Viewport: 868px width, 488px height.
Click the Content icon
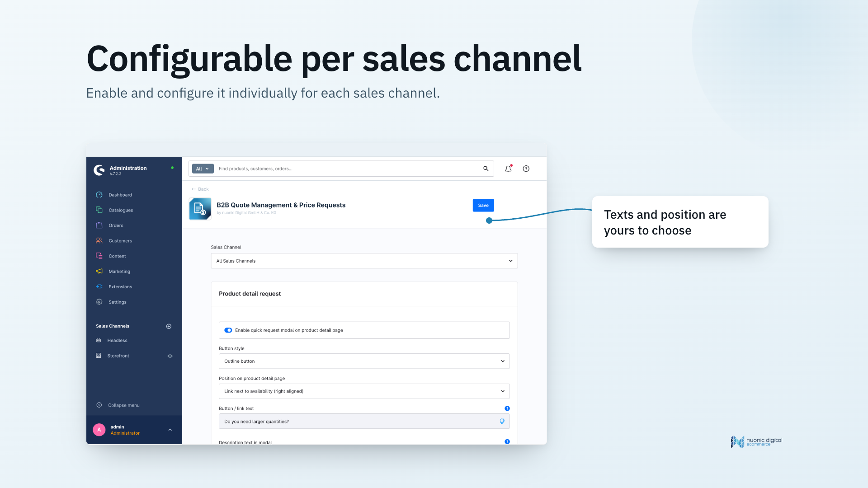99,256
